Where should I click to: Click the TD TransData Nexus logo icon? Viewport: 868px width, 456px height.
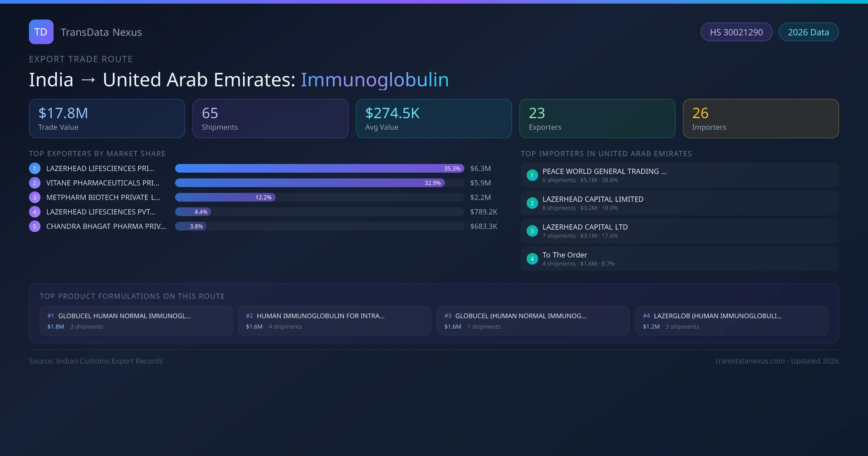(x=41, y=32)
